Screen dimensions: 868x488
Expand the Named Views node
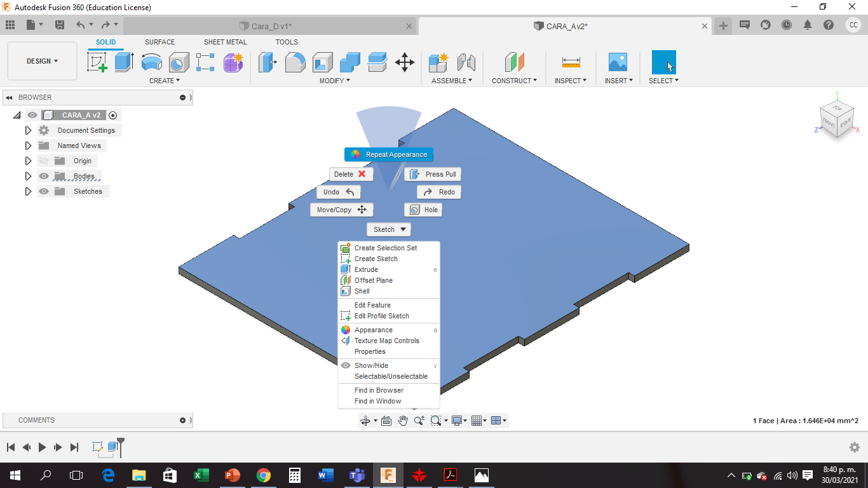point(28,146)
